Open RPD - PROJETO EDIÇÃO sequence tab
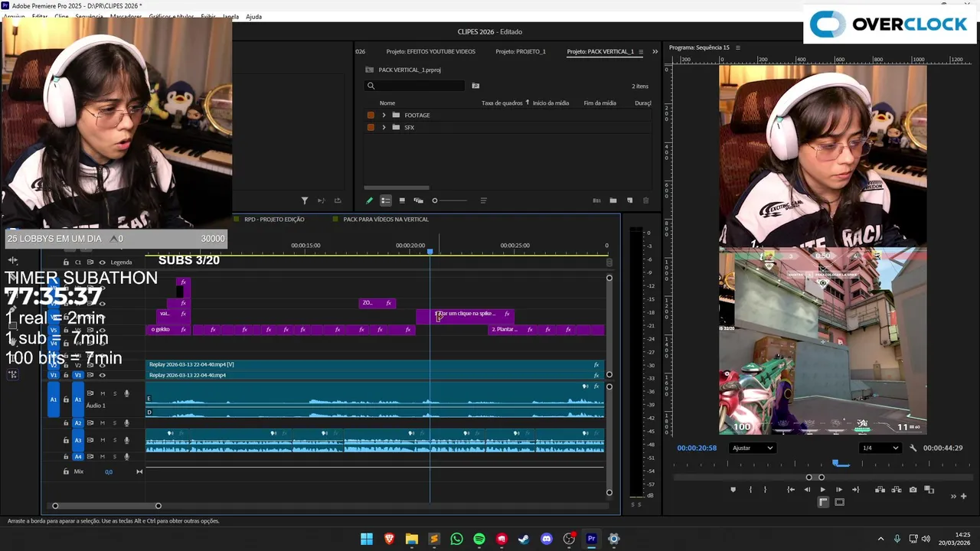Screen dimensions: 980x551 274,219
